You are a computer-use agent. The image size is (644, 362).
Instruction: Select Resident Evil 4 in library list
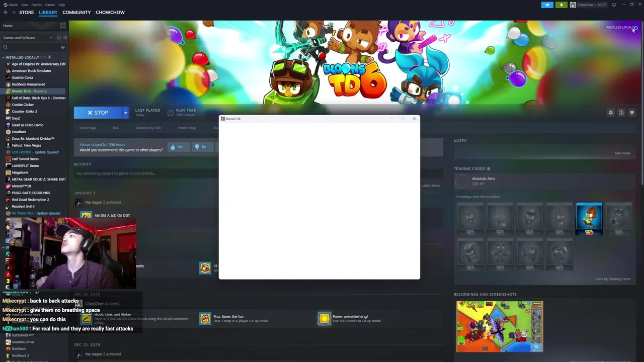tap(23, 206)
